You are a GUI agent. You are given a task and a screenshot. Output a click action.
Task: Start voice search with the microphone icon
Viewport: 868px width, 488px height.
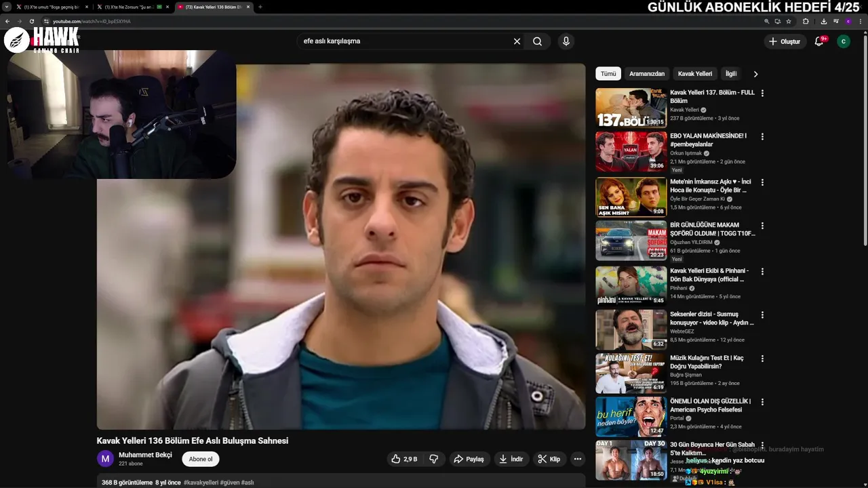(566, 41)
